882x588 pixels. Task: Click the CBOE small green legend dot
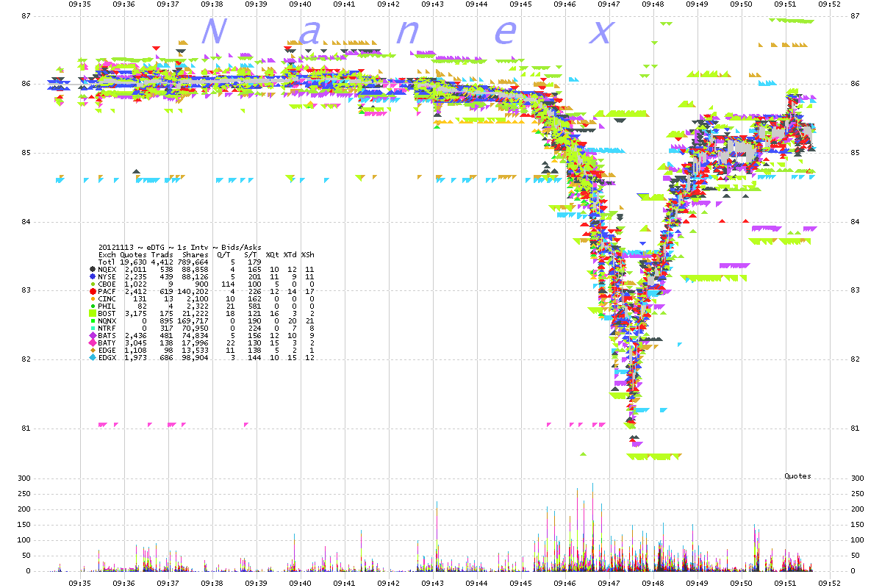point(92,285)
